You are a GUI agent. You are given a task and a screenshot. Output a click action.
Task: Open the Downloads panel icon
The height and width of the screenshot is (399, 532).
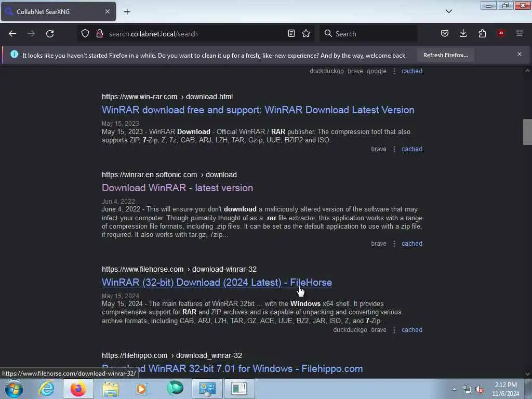(463, 33)
